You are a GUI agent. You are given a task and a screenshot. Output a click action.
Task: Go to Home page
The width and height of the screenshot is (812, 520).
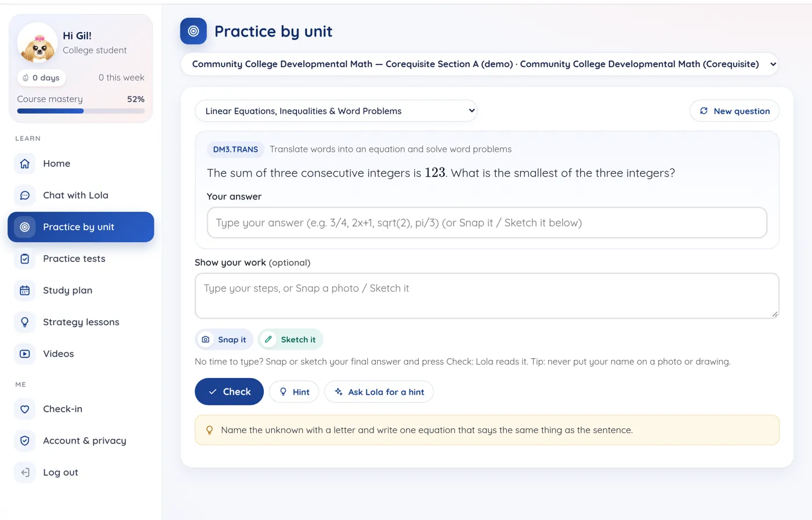pyautogui.click(x=81, y=163)
